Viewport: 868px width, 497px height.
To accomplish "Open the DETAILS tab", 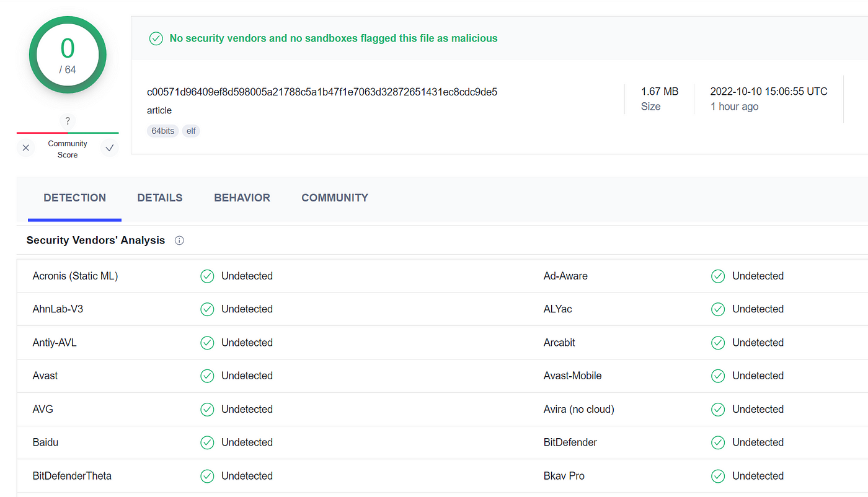I will click(x=160, y=198).
